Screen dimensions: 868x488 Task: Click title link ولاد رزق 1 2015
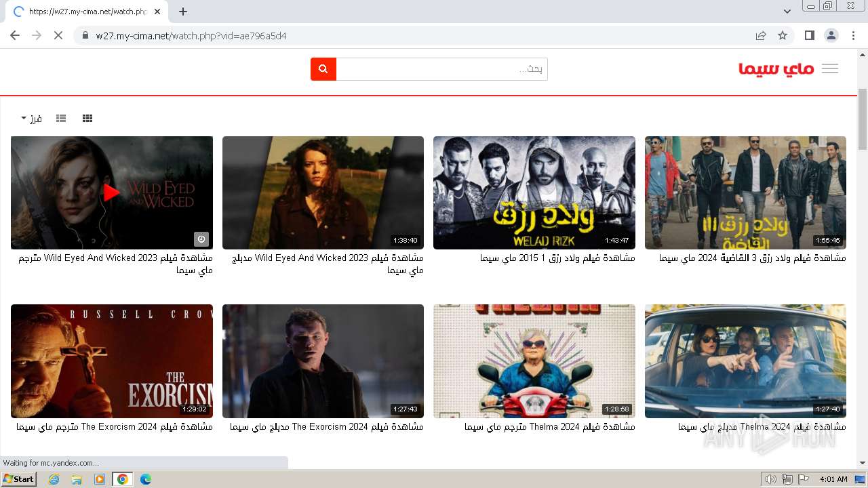pos(557,258)
